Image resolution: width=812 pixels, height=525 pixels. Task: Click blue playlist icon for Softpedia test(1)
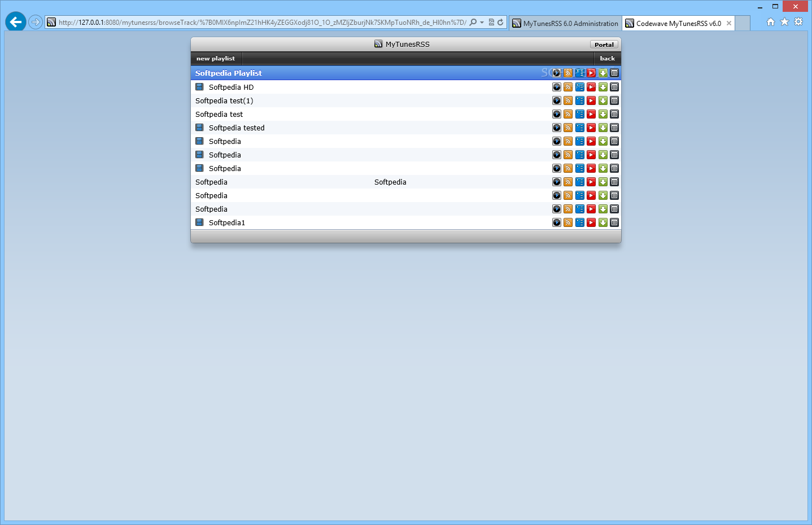pos(580,100)
